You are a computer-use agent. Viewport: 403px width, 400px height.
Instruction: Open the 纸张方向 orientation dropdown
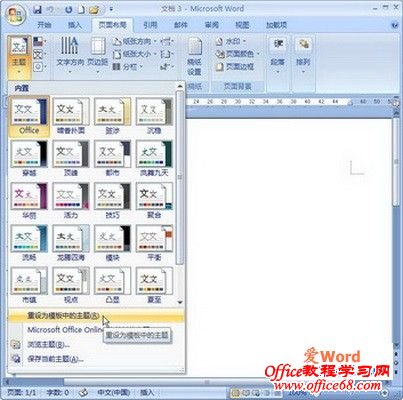(134, 41)
